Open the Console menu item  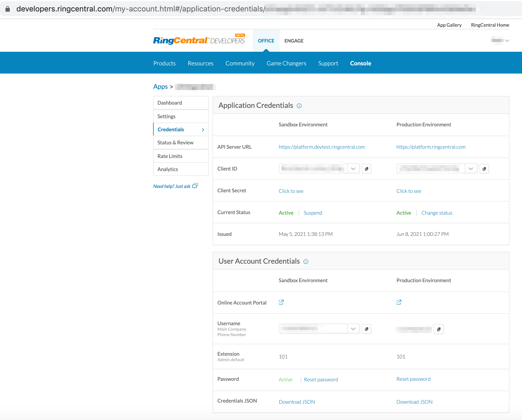tap(361, 63)
